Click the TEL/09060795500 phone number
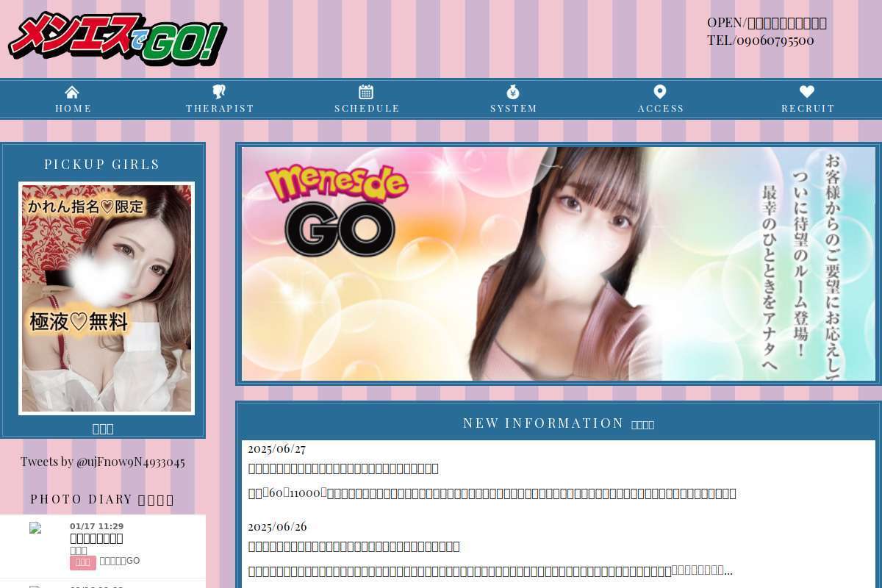Image resolution: width=882 pixels, height=588 pixels. coord(761,40)
